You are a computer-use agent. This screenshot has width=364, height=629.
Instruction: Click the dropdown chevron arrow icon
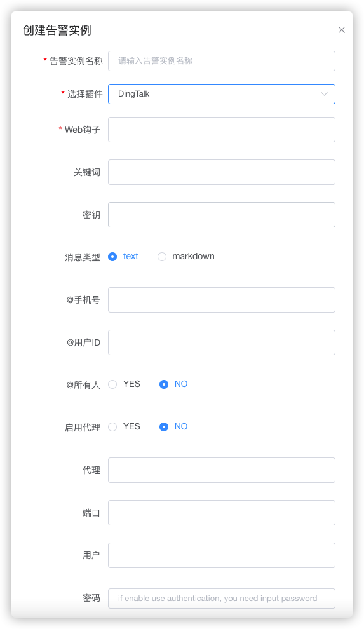point(324,94)
